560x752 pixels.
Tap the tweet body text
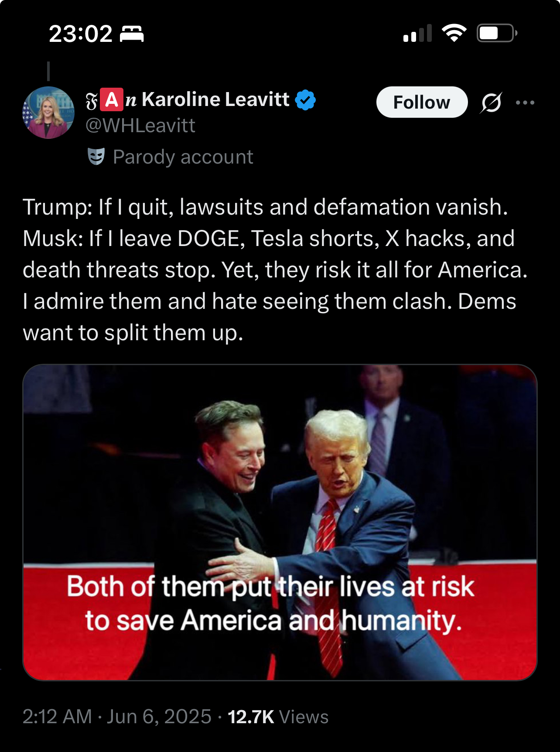coord(276,270)
